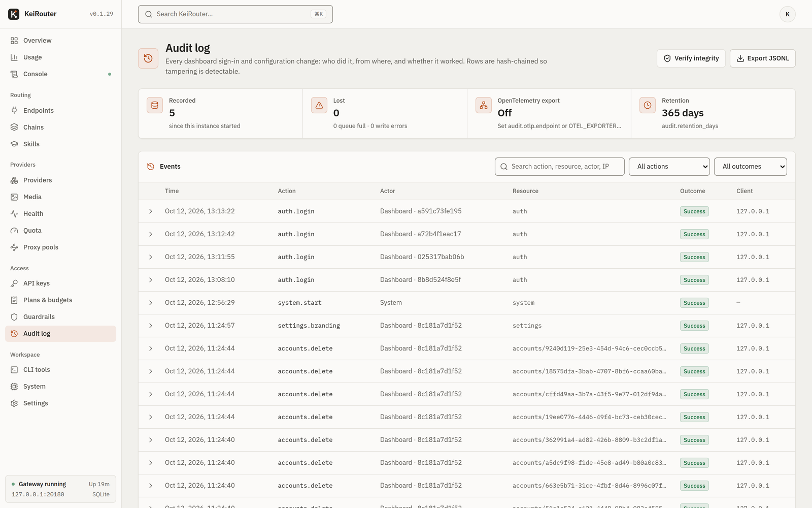Open the Usage page icon
The image size is (812, 508).
[14, 57]
